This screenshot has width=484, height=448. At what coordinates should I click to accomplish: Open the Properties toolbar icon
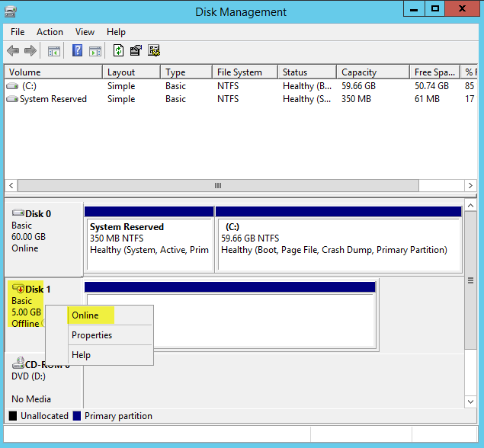coord(136,50)
